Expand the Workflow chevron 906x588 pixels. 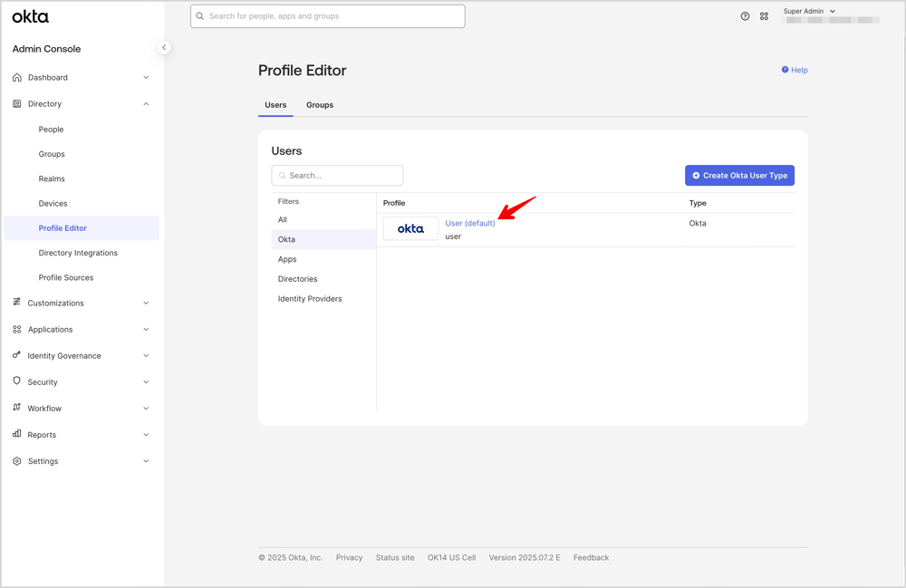click(146, 409)
